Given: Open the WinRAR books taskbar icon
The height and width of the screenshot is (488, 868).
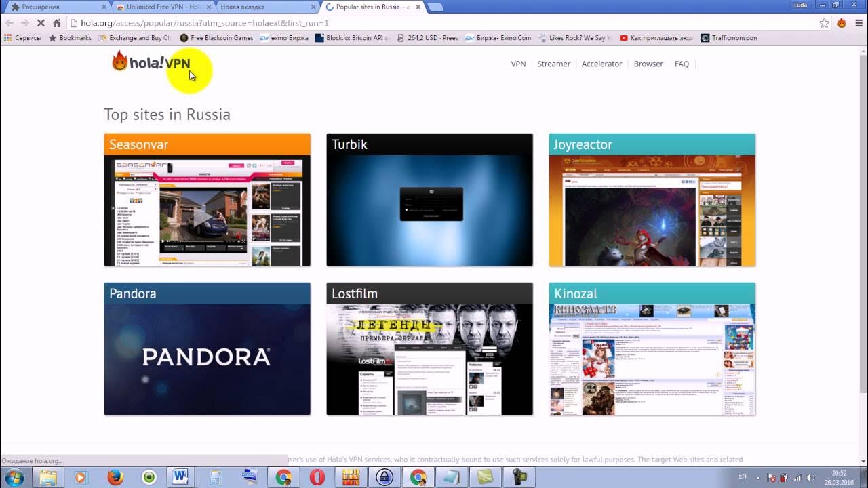Looking at the screenshot, I should click(350, 477).
